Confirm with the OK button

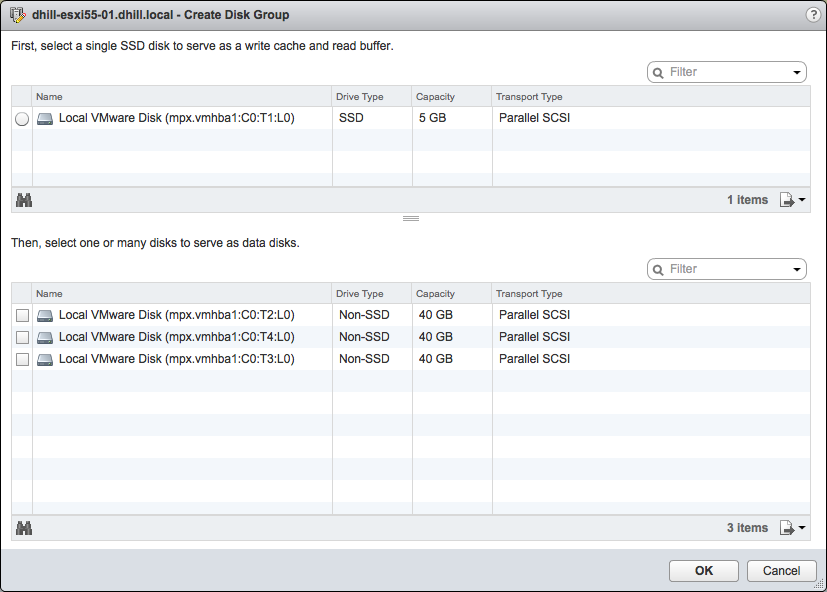704,570
